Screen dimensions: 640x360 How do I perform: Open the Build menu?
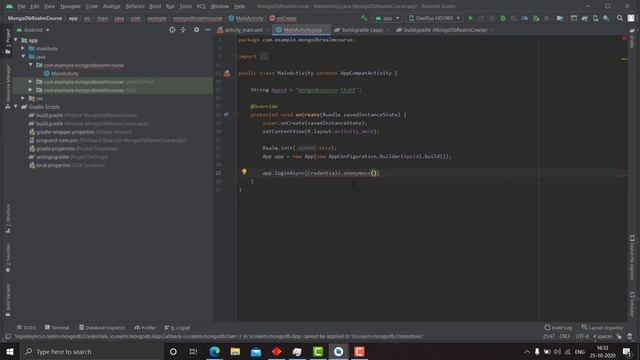[x=155, y=6]
